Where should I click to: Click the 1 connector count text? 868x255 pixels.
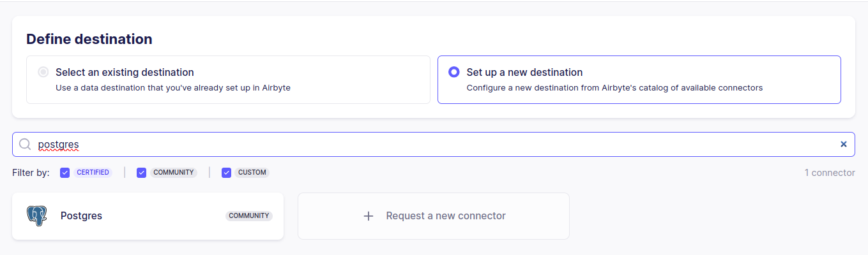coord(830,173)
